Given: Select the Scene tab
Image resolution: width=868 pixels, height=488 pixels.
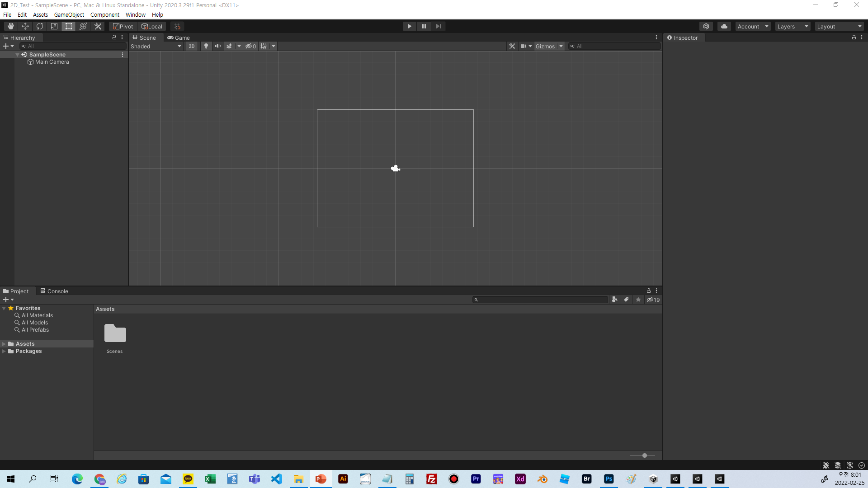Looking at the screenshot, I should pyautogui.click(x=144, y=38).
